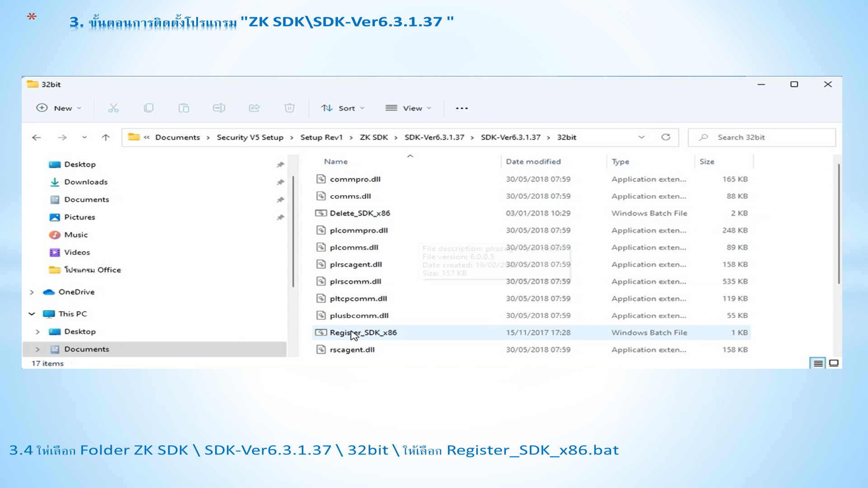Image resolution: width=868 pixels, height=488 pixels.
Task: Click the Search 32bit field
Action: (x=762, y=137)
